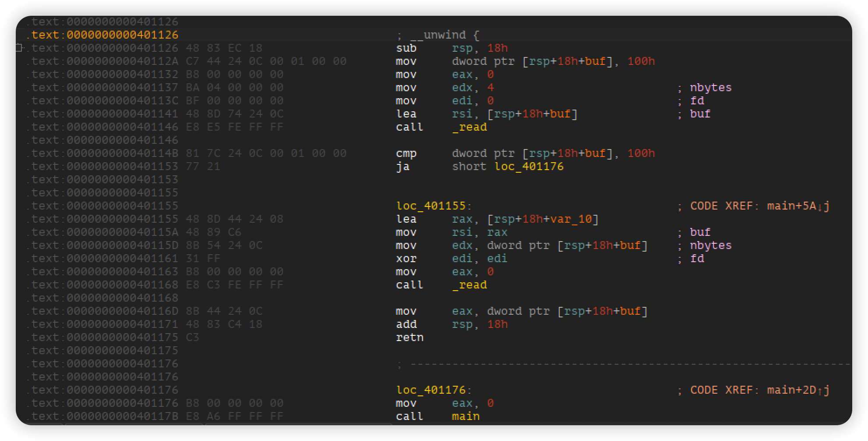
Task: Click 'edx, 4' operand
Action: [x=473, y=87]
